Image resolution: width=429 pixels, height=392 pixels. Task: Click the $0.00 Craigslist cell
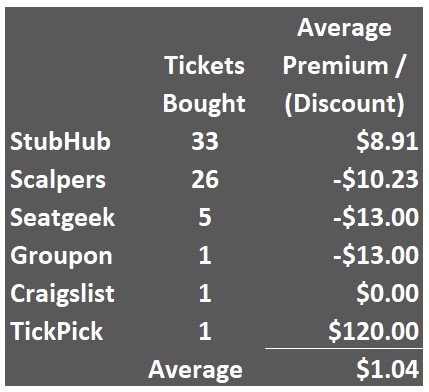387,294
